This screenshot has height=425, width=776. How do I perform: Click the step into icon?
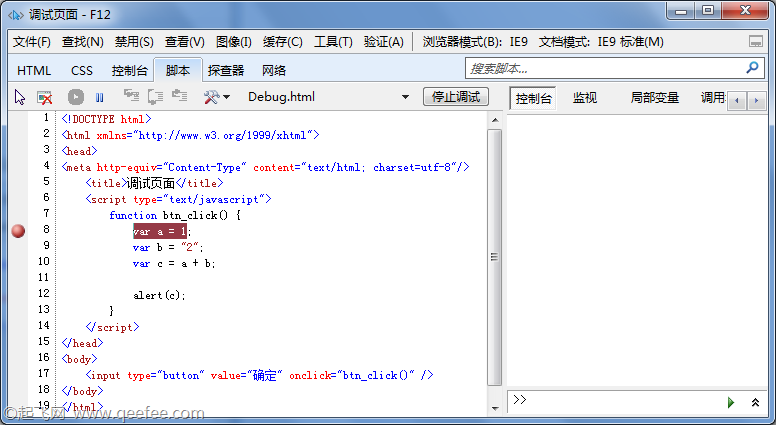click(131, 96)
